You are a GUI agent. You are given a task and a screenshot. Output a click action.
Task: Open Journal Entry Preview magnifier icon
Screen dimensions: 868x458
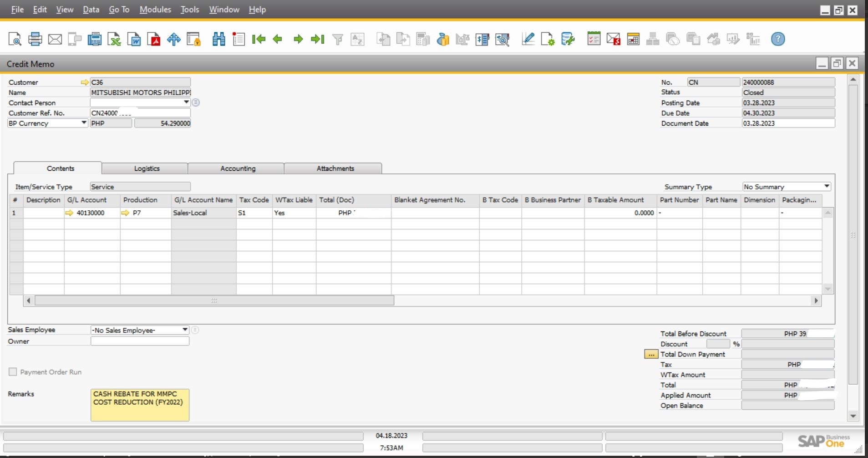point(503,39)
